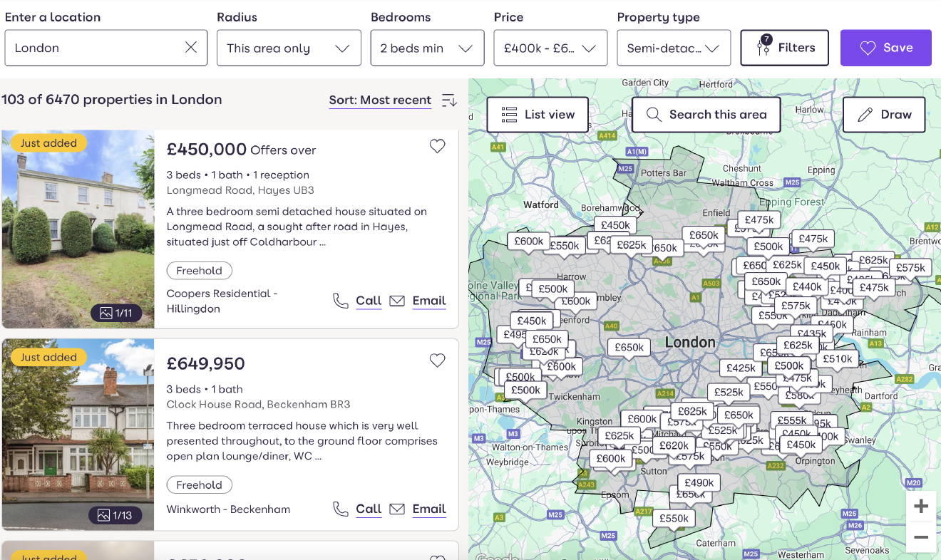This screenshot has width=941, height=560.
Task: Click the location input field
Action: coord(106,48)
